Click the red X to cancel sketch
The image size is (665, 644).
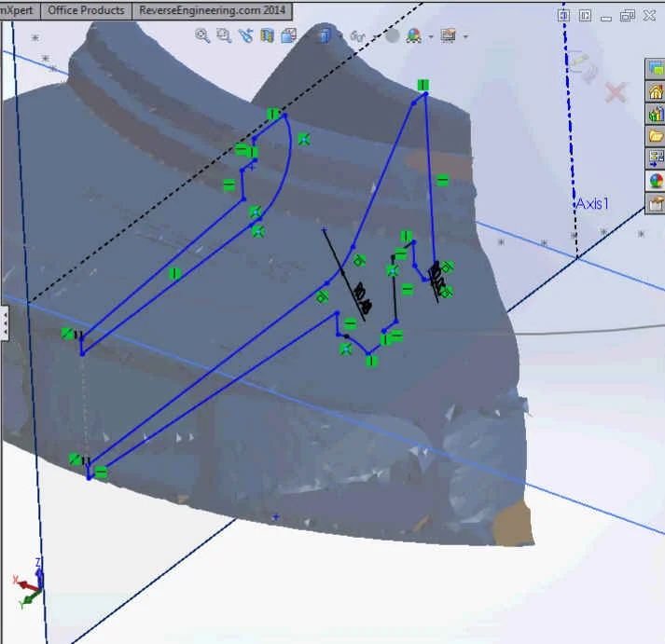coord(615,91)
